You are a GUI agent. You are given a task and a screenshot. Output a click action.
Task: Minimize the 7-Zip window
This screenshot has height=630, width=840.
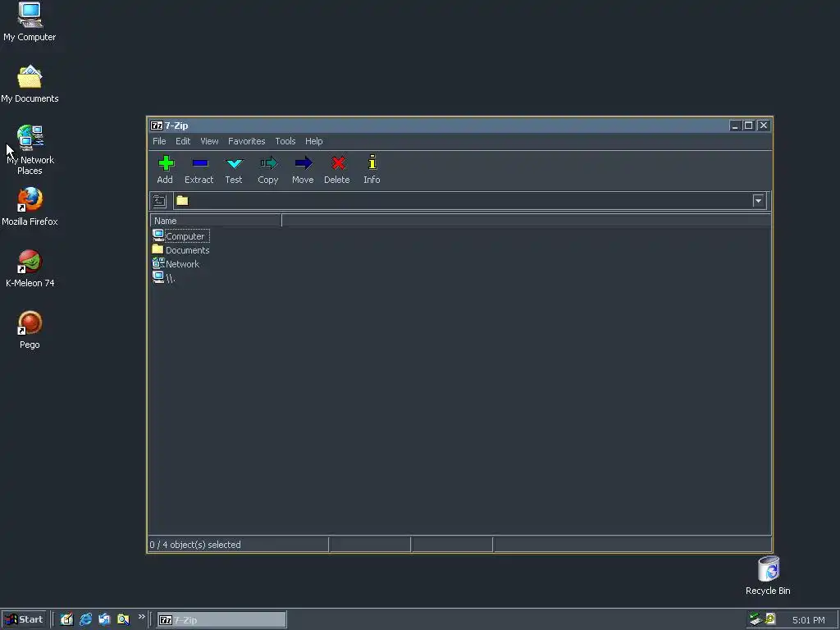coord(735,126)
